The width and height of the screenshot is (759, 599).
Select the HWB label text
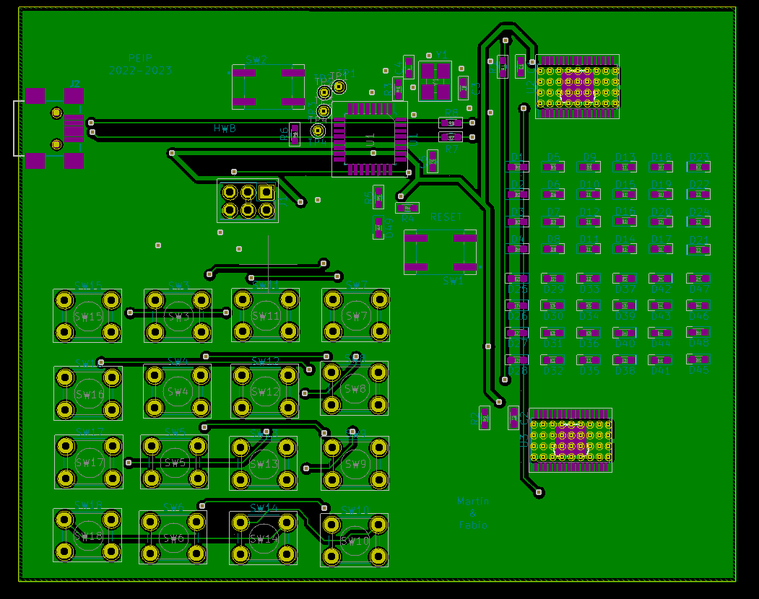[x=224, y=129]
